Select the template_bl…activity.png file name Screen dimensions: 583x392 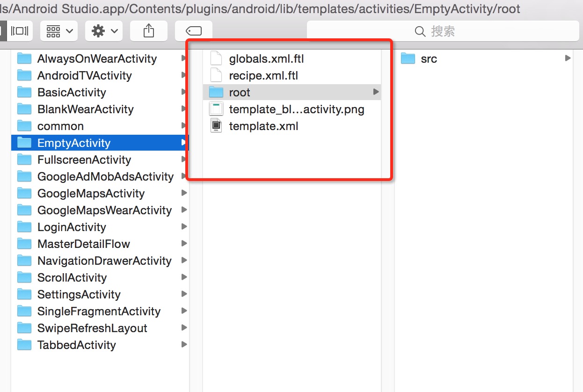click(297, 109)
